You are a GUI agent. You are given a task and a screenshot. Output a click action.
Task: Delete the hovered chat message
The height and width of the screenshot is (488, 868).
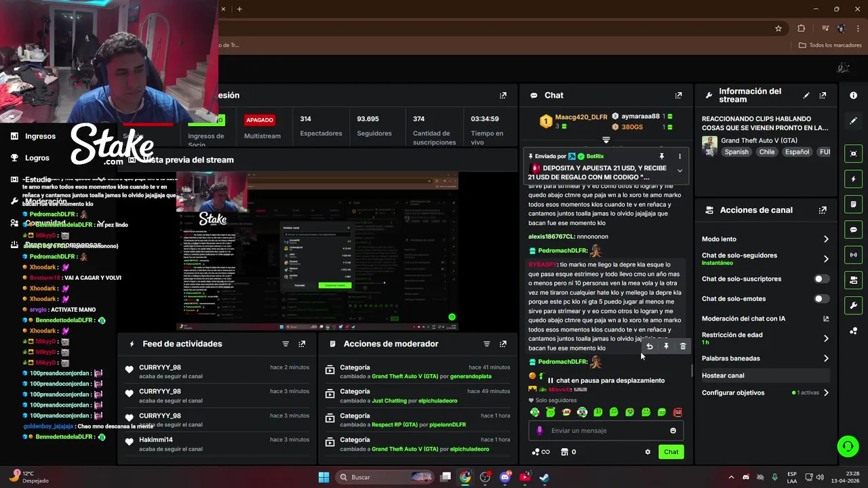click(683, 346)
